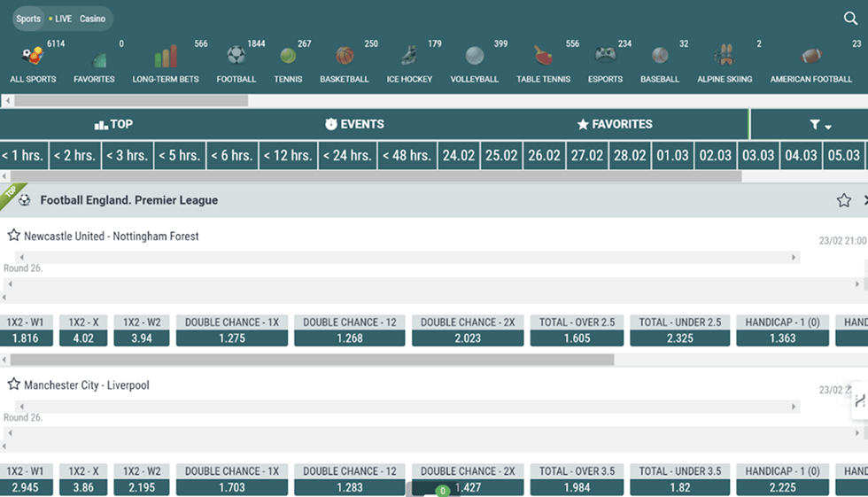Open the Favorites sports category icon

99,58
